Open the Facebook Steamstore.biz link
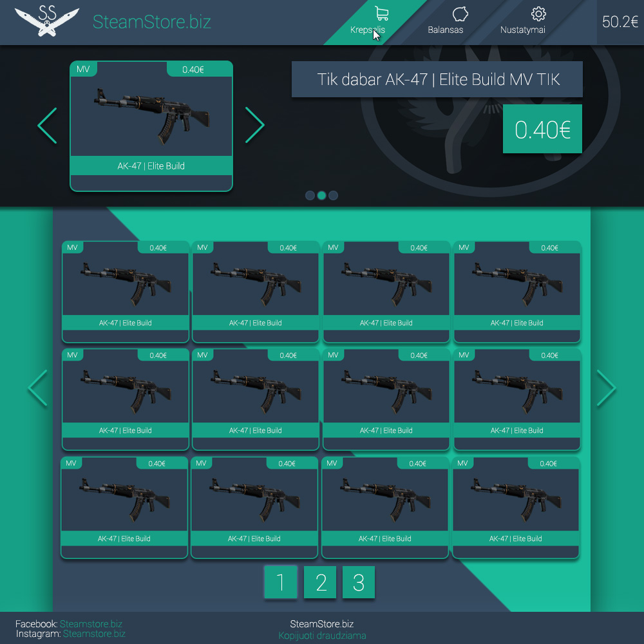The height and width of the screenshot is (644, 644). click(91, 624)
